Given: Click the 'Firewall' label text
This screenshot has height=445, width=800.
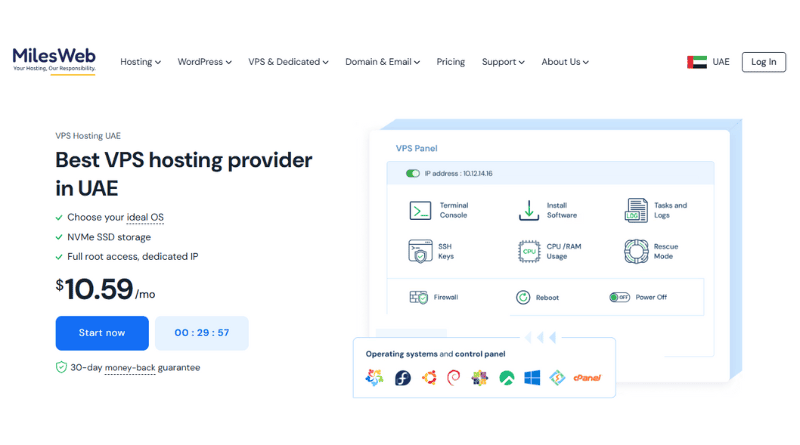Looking at the screenshot, I should click(445, 297).
